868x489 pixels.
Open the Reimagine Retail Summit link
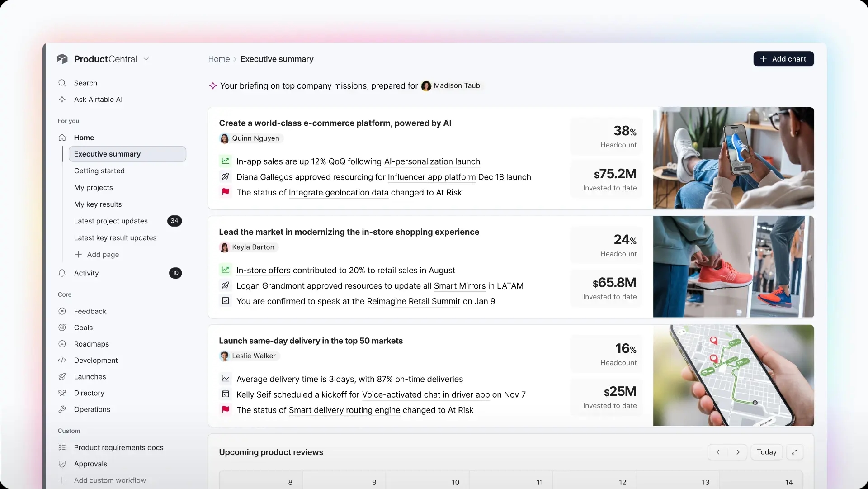click(414, 301)
